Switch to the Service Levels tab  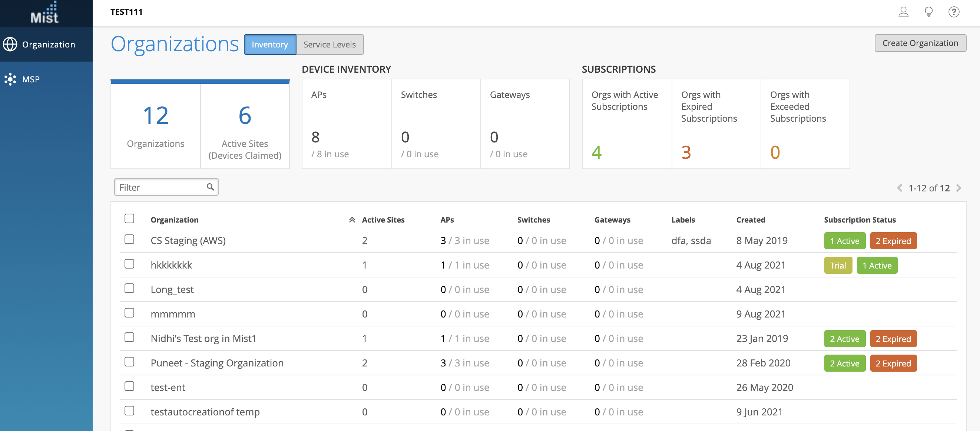click(330, 45)
